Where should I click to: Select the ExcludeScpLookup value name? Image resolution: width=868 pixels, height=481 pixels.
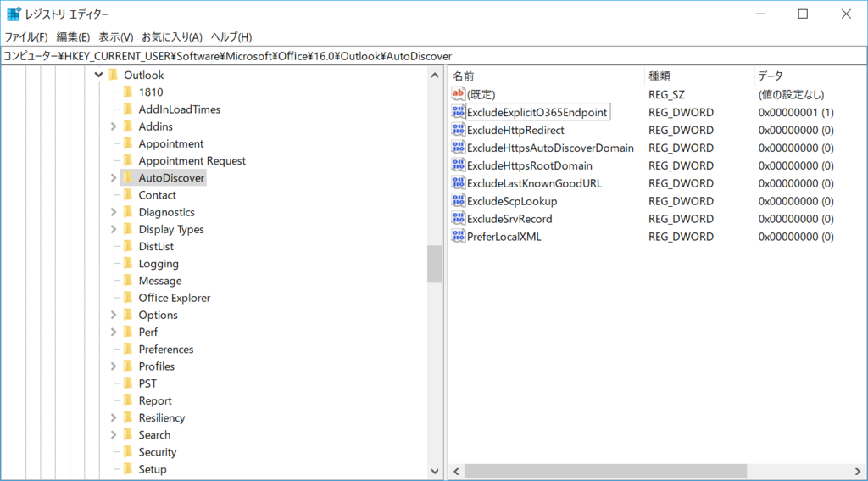click(x=512, y=201)
